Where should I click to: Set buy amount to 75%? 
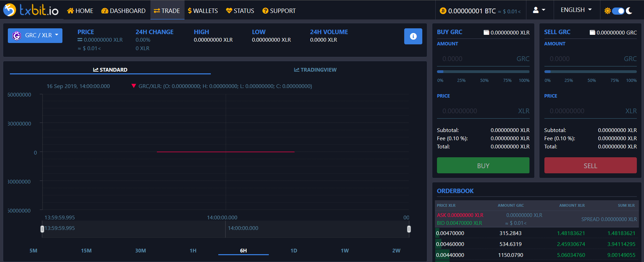tap(507, 81)
